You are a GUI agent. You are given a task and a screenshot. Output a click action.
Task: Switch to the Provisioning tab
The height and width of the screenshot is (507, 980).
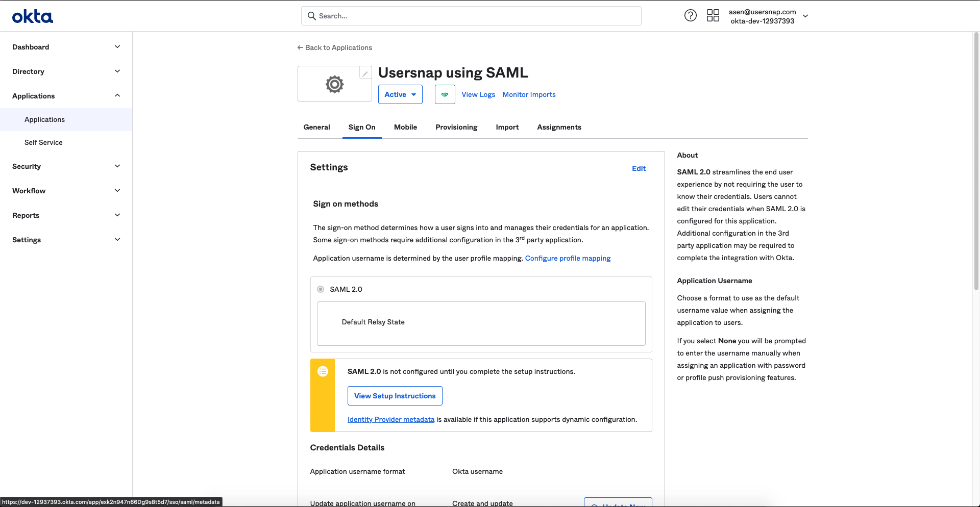(x=456, y=127)
